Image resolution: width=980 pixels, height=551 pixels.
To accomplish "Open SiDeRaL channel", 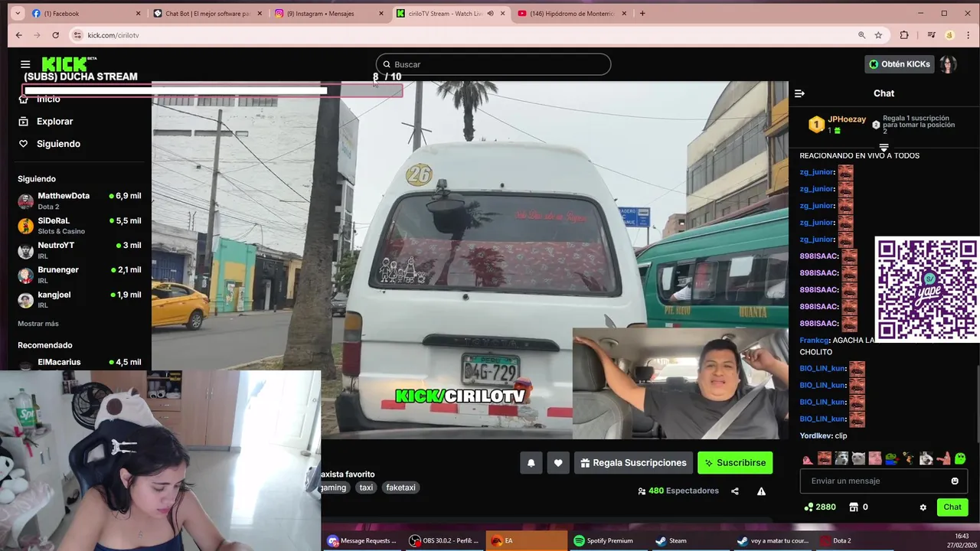I will tap(80, 226).
